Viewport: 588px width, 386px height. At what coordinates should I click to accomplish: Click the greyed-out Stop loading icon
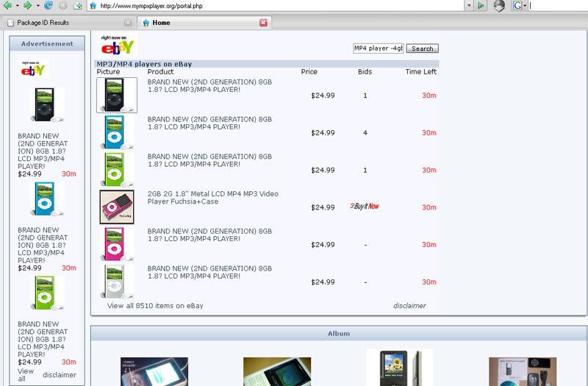click(x=63, y=6)
